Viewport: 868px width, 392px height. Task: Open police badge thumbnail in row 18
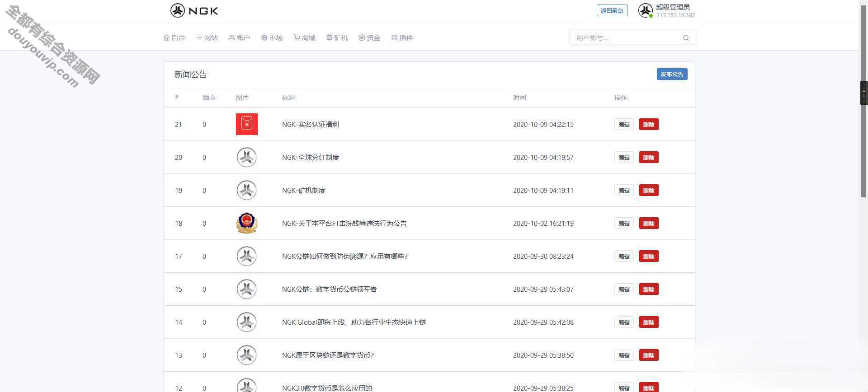tap(247, 223)
